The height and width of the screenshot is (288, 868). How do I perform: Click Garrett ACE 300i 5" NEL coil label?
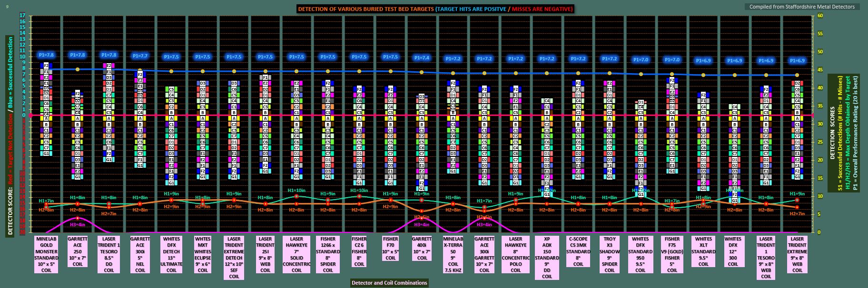(x=140, y=254)
